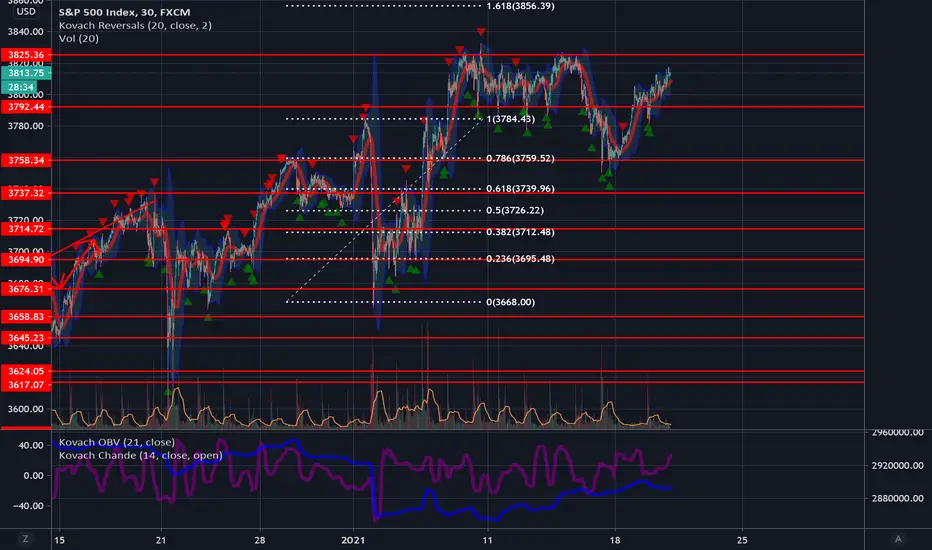The height and width of the screenshot is (550, 932).
Task: Select the Kovach Chande indicator legend
Action: pyautogui.click(x=140, y=455)
